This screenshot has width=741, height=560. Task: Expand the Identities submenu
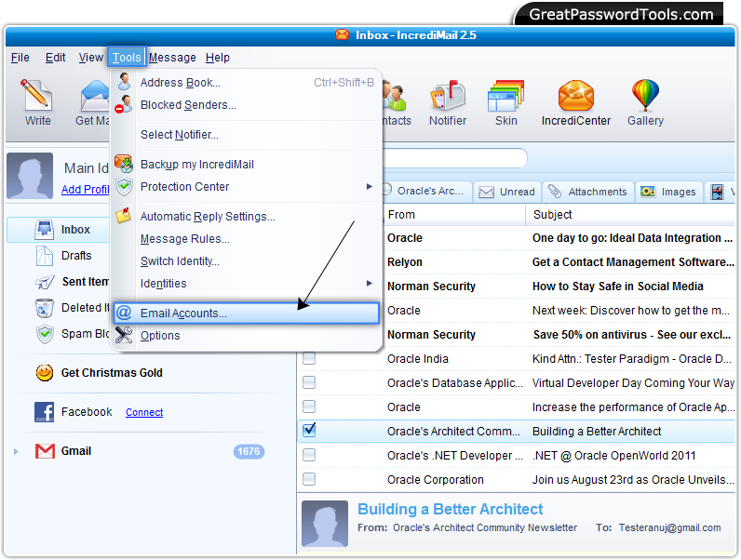click(x=369, y=284)
